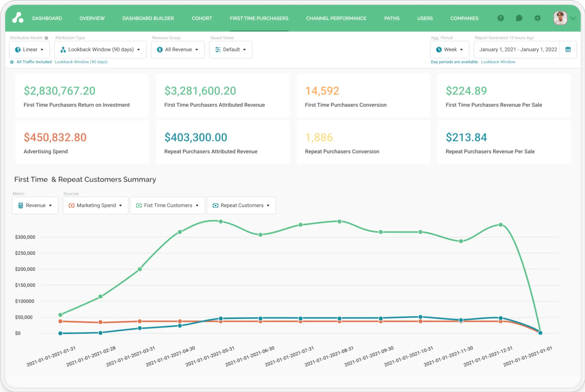
Task: Open the Linear attribution model dropdown
Action: point(29,50)
